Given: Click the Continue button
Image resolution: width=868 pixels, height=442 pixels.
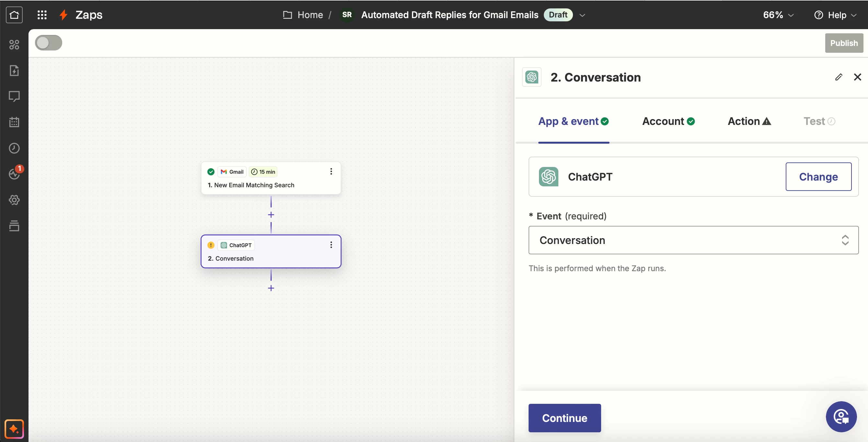Looking at the screenshot, I should (565, 418).
